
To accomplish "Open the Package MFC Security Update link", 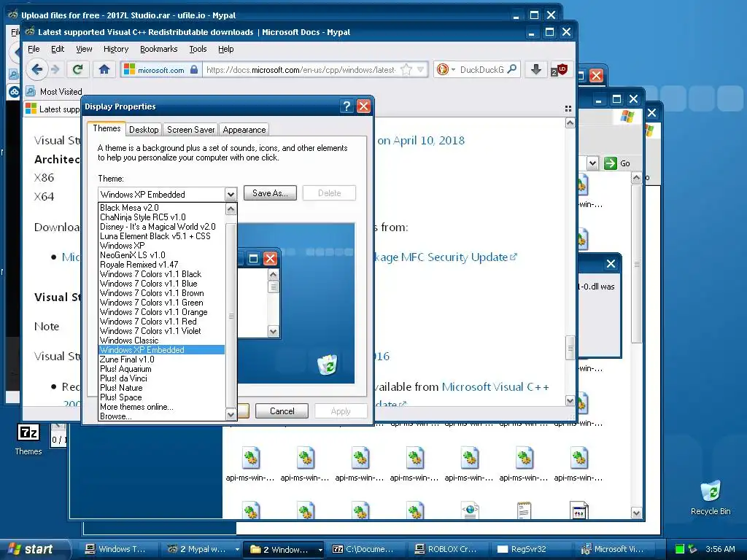I will tap(446, 257).
